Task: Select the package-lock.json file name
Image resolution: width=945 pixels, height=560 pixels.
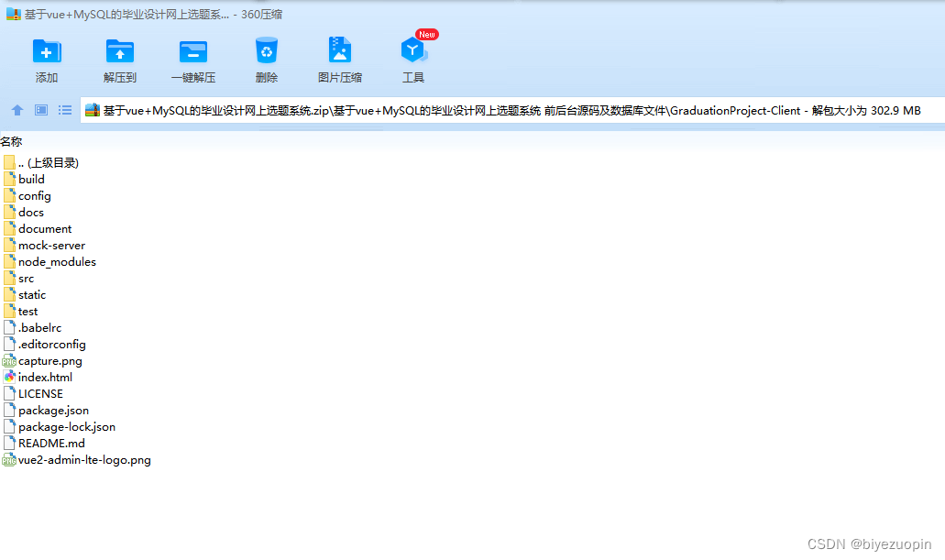Action: 67,427
